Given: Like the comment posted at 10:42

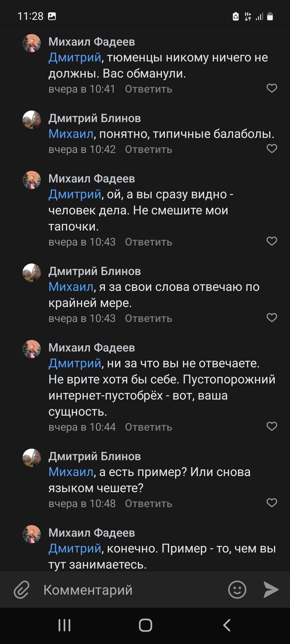Looking at the screenshot, I should 272,149.
